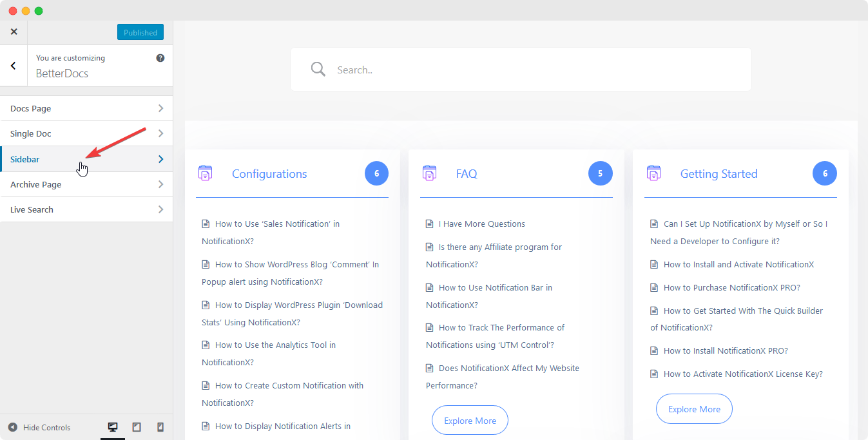The image size is (868, 440).
Task: Click document icon beside 'How to Activate NotificationX License Key?'
Action: (x=654, y=374)
